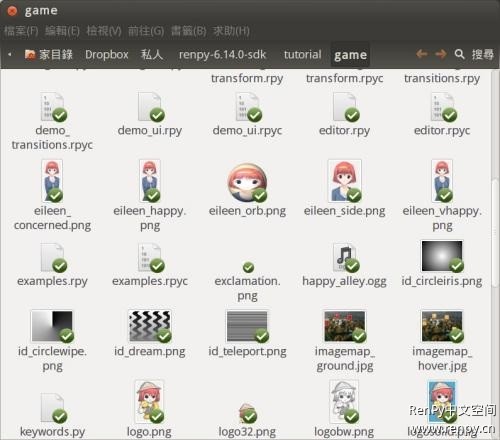Select the id_circleiris.png gradient thumbnail
500x440 pixels.
[442, 256]
